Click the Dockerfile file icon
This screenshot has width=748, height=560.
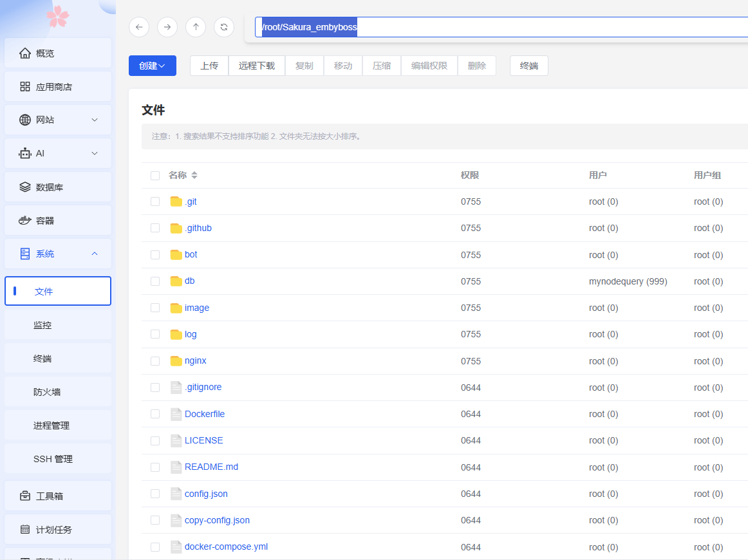(x=176, y=414)
